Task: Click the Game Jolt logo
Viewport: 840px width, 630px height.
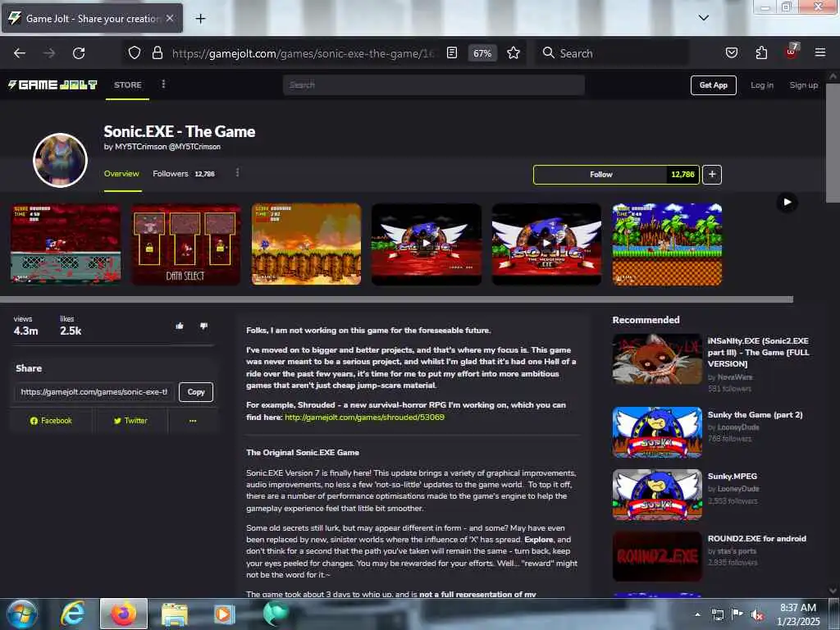Action: coord(52,84)
